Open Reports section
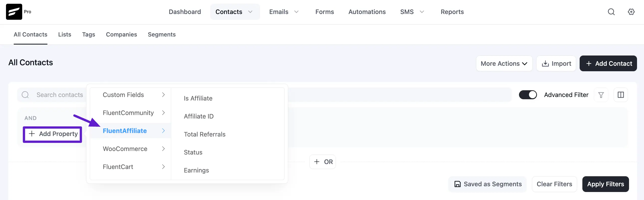 [x=452, y=12]
